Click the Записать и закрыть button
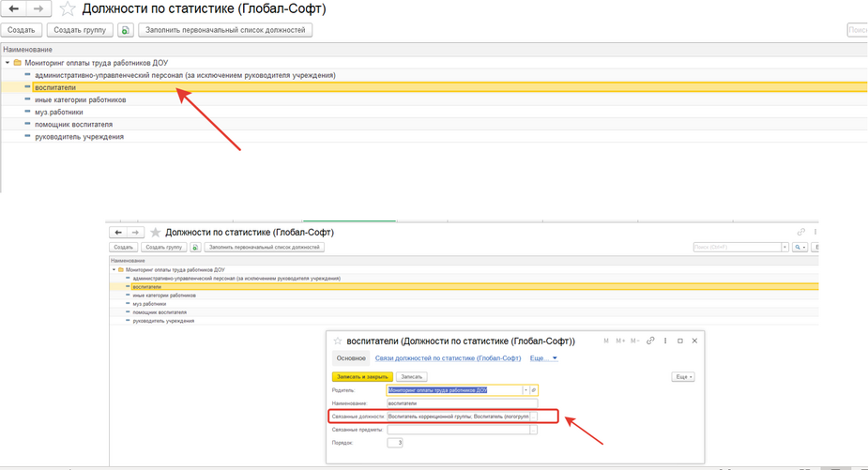This screenshot has width=868, height=470. point(361,376)
